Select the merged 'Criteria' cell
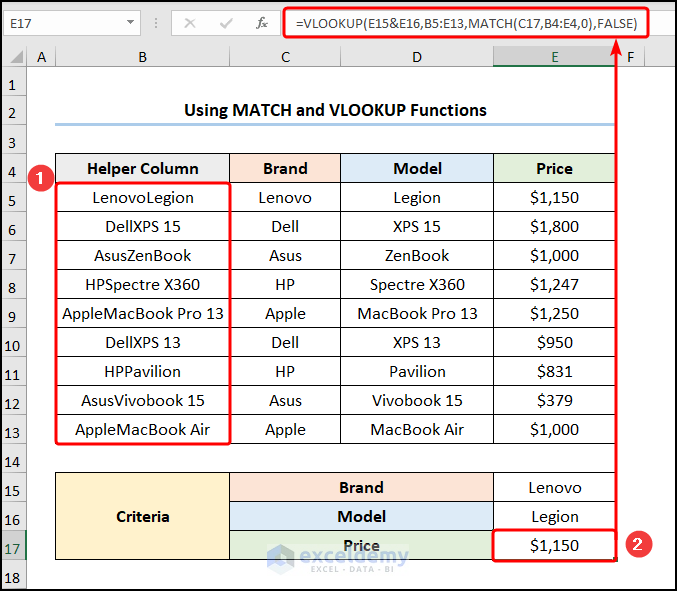677x591 pixels. click(x=142, y=516)
